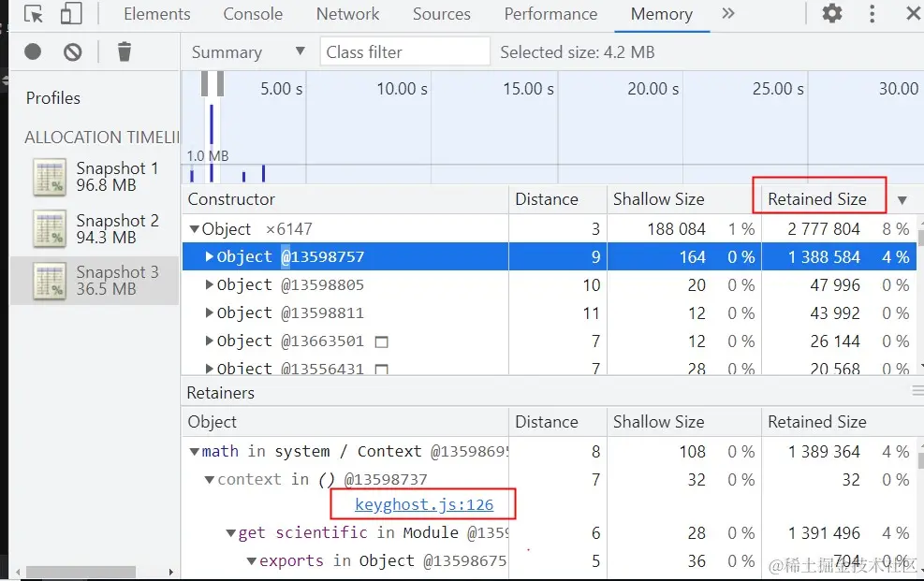Click the horizontal scrollbar under Profiles
Image resolution: width=924 pixels, height=581 pixels.
81,572
